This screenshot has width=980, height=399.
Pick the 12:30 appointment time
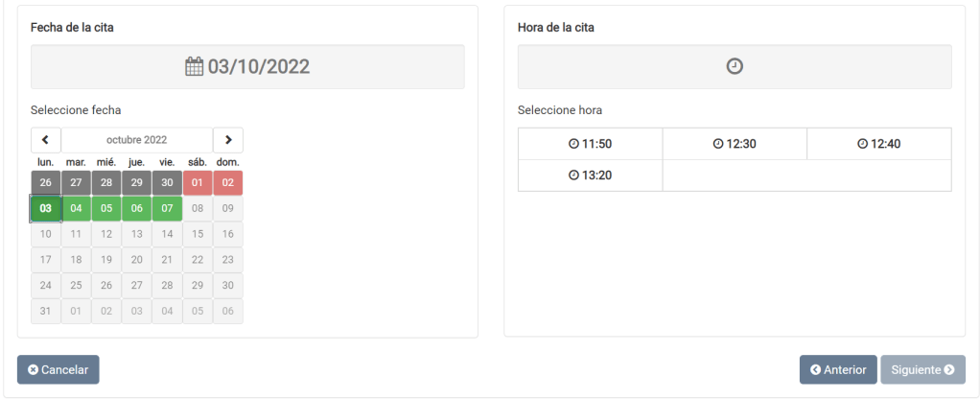tap(735, 144)
